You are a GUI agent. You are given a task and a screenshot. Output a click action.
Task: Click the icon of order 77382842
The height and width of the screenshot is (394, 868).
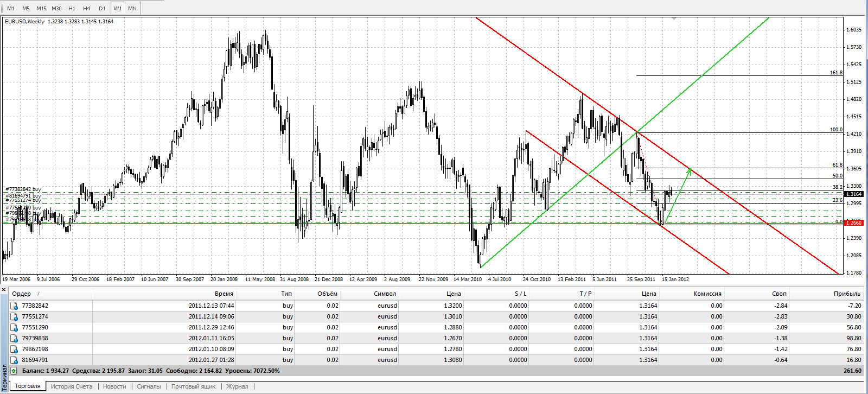[15, 306]
